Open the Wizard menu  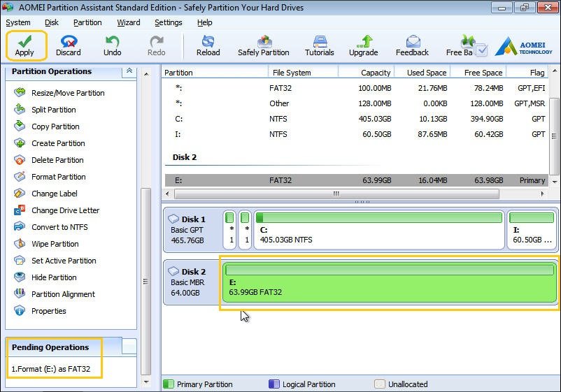[x=129, y=22]
